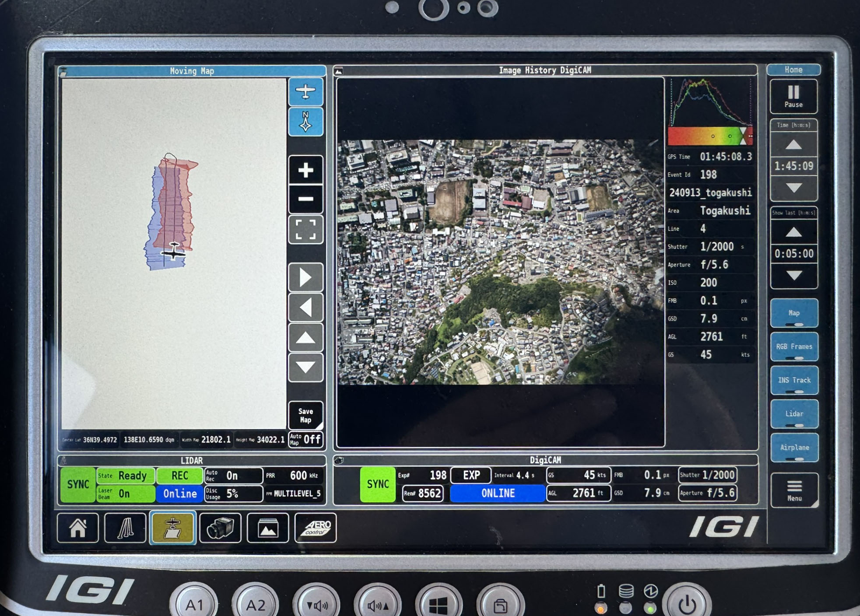Click the LIDAR SYNC button
The height and width of the screenshot is (616, 860).
pyautogui.click(x=78, y=484)
